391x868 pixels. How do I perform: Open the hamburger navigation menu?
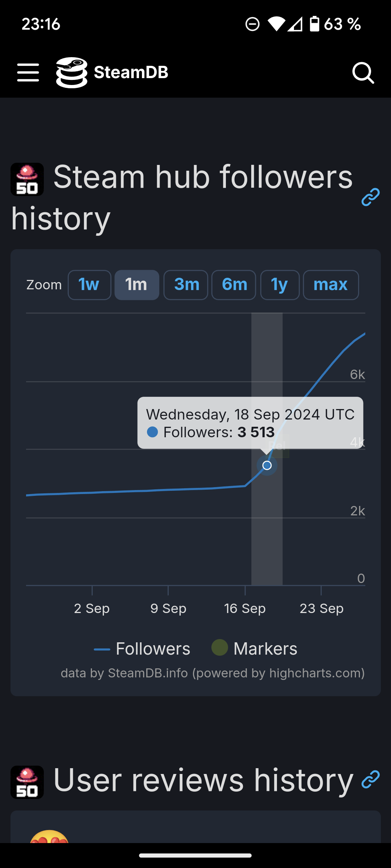pyautogui.click(x=28, y=72)
